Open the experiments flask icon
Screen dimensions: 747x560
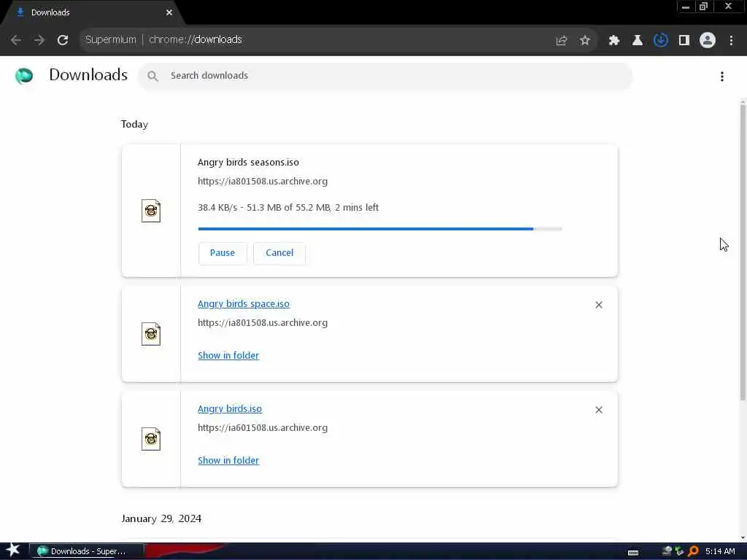[x=638, y=41]
